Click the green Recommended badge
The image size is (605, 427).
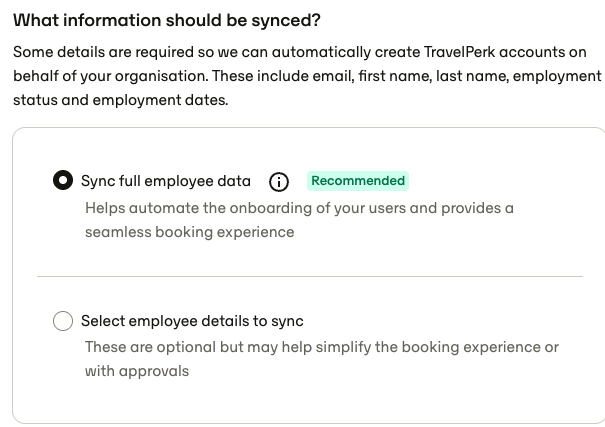358,181
